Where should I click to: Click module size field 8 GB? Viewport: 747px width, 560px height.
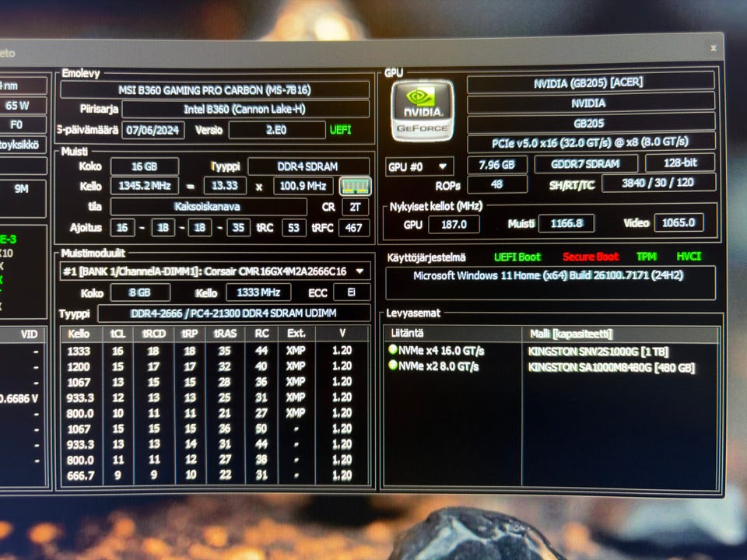tap(140, 292)
